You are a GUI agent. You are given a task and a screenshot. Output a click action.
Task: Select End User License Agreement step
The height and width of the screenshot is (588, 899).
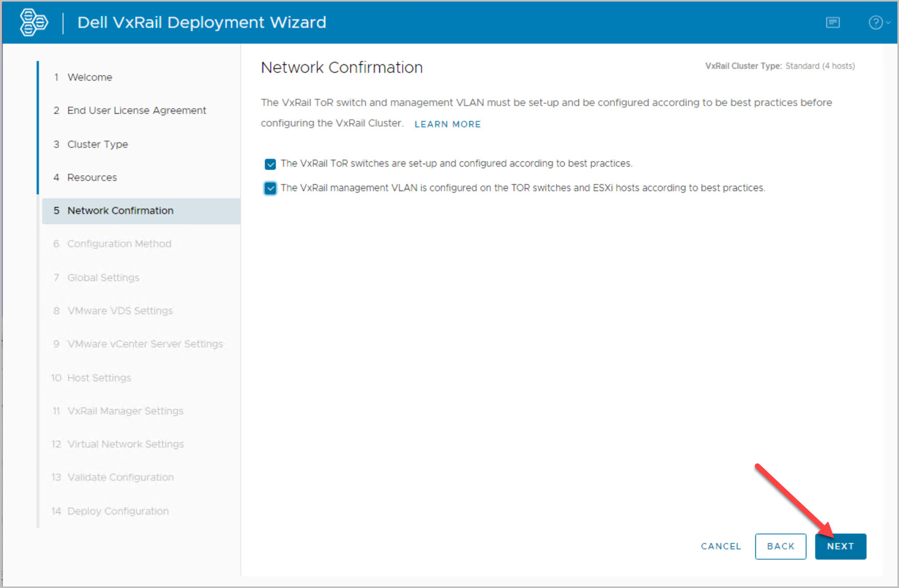(136, 110)
